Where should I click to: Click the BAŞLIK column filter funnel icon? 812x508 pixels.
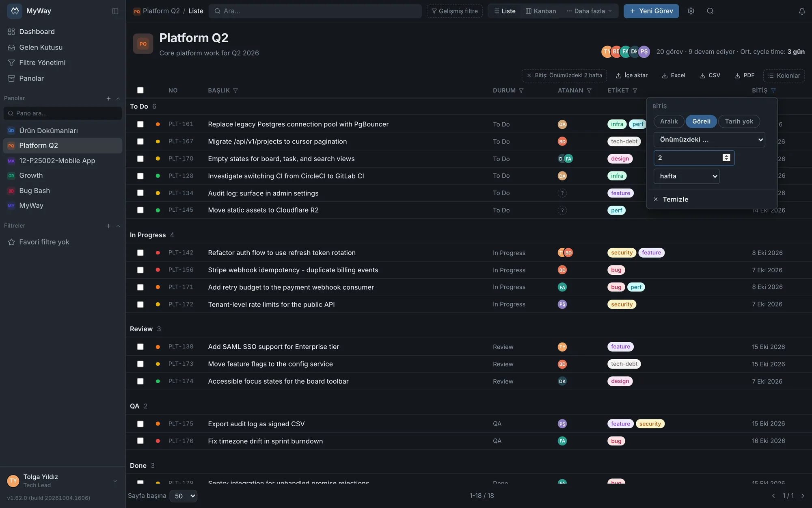[235, 90]
